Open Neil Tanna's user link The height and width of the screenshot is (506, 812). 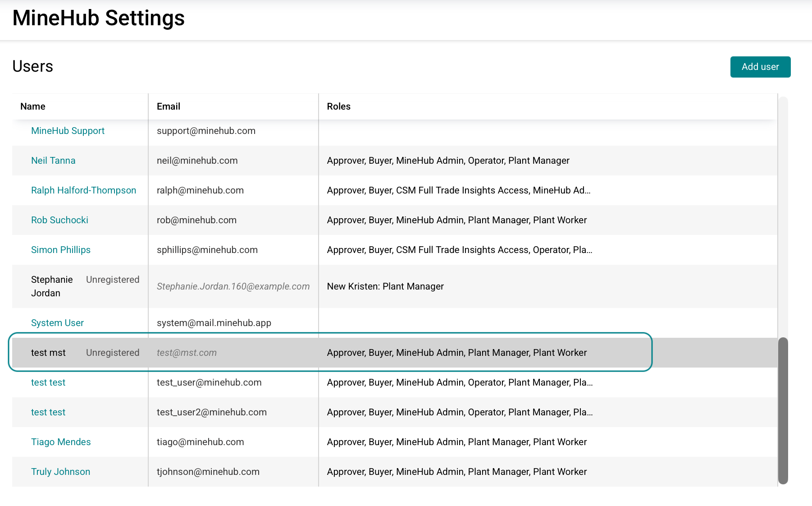tap(53, 161)
